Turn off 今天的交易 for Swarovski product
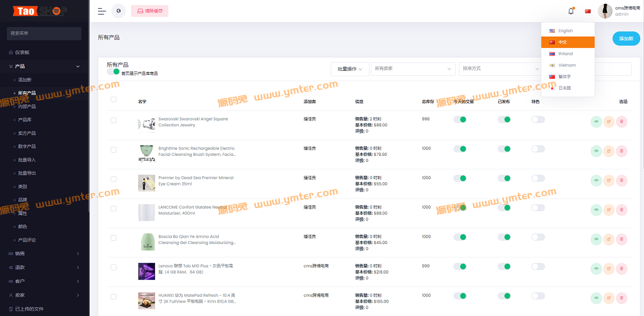This screenshot has height=316, width=644. pos(460,119)
